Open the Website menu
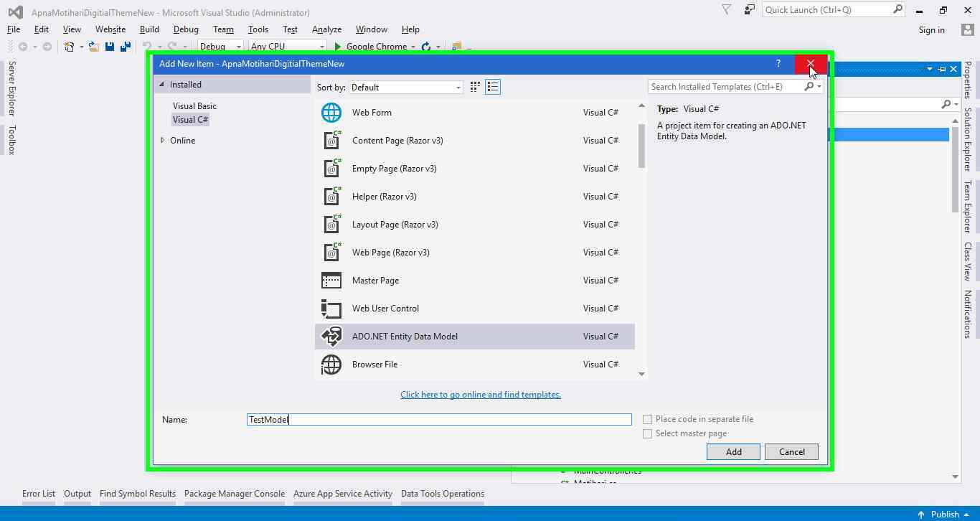 [110, 29]
